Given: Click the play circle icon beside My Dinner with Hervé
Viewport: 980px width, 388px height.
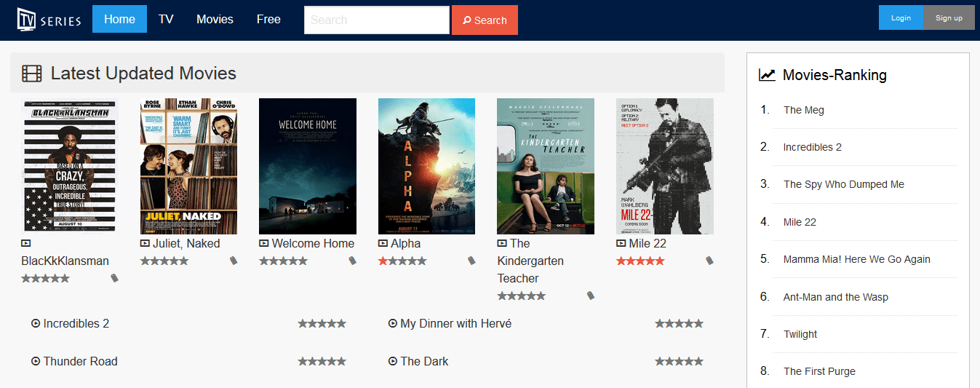Looking at the screenshot, I should pyautogui.click(x=393, y=323).
